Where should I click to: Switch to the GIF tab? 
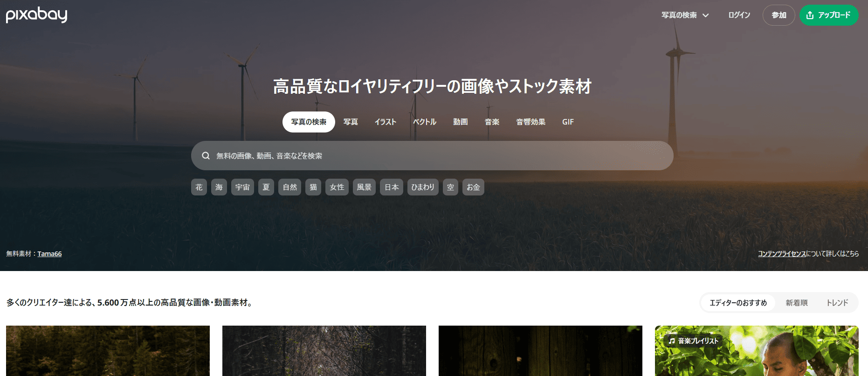(568, 122)
